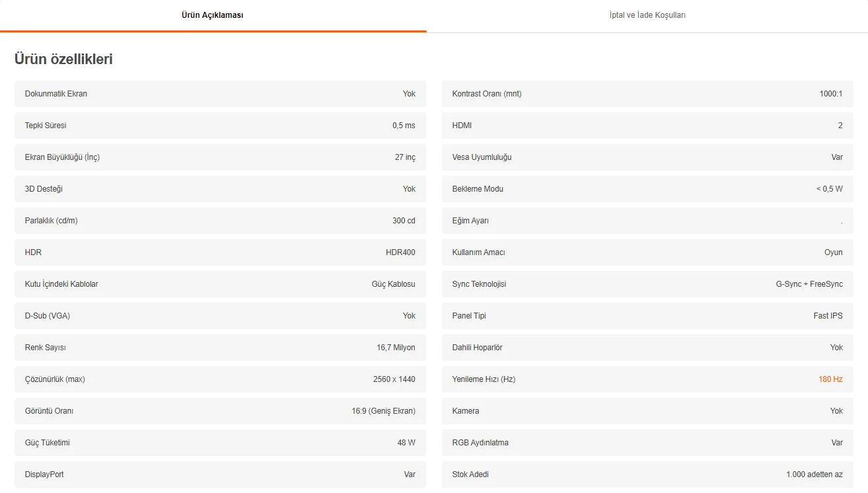Select the RGB Aydınlatma row
Image resolution: width=868 pixels, height=493 pixels.
tap(647, 443)
